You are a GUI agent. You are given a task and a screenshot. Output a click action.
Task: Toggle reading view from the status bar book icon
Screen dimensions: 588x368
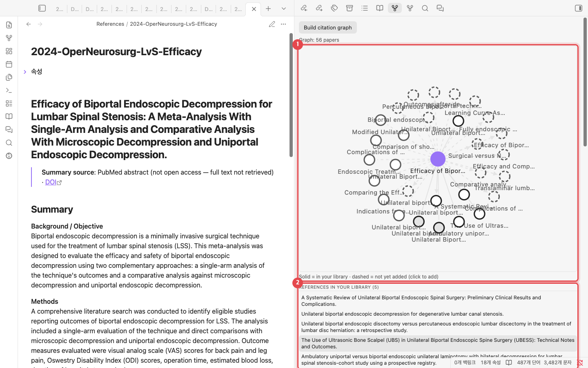509,363
